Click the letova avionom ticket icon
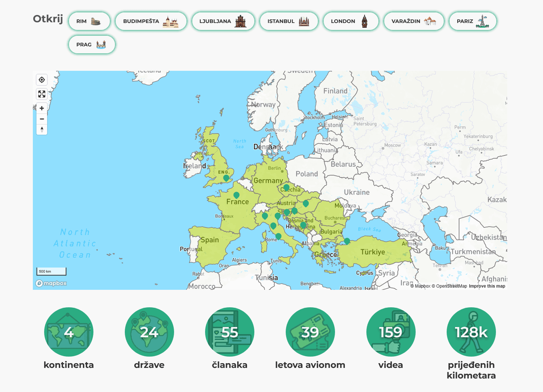The width and height of the screenshot is (543, 392). 310,331
